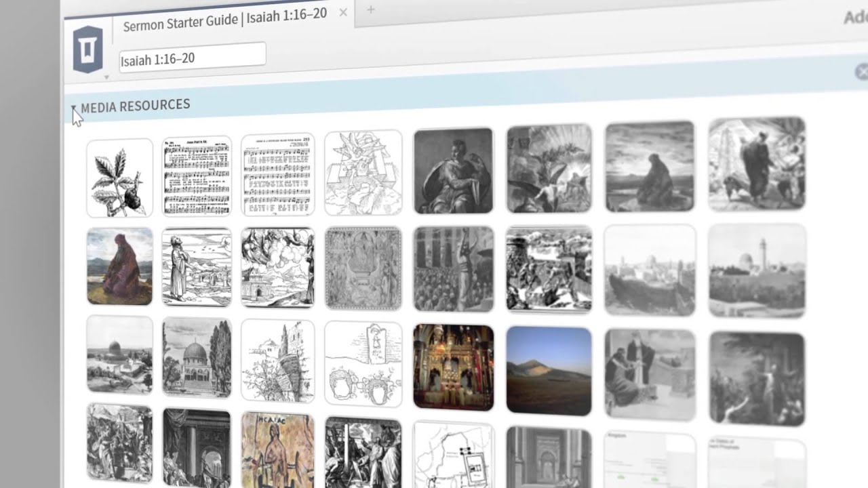Screen dimensions: 868x488
Task: Click the MEDIA RESOURCES heading
Action: 135,105
